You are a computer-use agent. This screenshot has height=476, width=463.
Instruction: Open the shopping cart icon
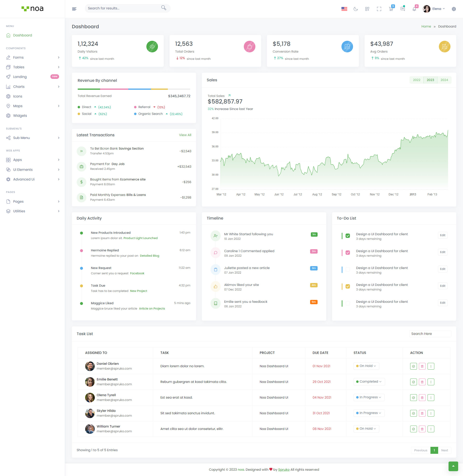click(391, 9)
